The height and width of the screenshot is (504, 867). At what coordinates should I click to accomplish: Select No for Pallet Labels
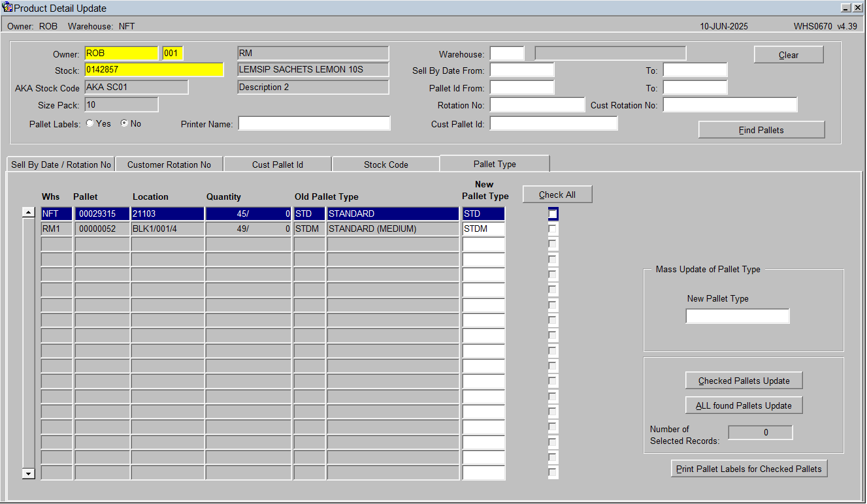coord(123,123)
